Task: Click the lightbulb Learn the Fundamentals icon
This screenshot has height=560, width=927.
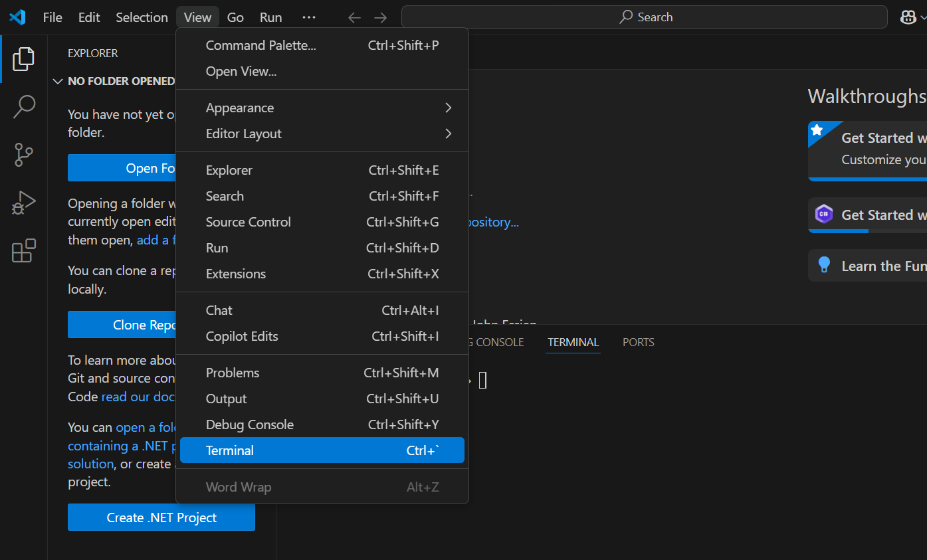Action: (824, 265)
